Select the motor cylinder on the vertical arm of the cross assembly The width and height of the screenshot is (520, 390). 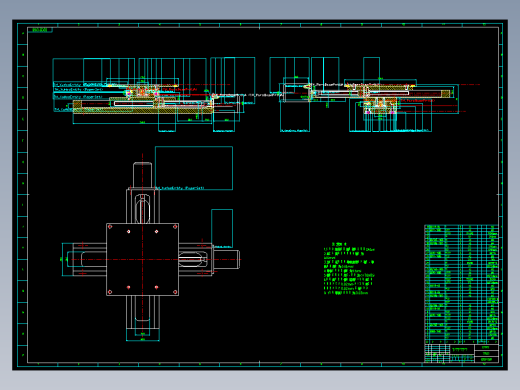point(142,175)
